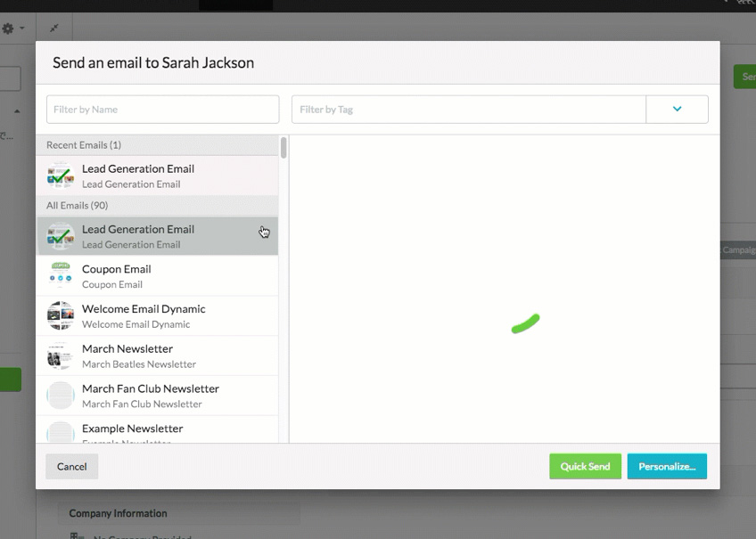
Task: Choose the Welcome Email Dynamic template
Action: [157, 316]
